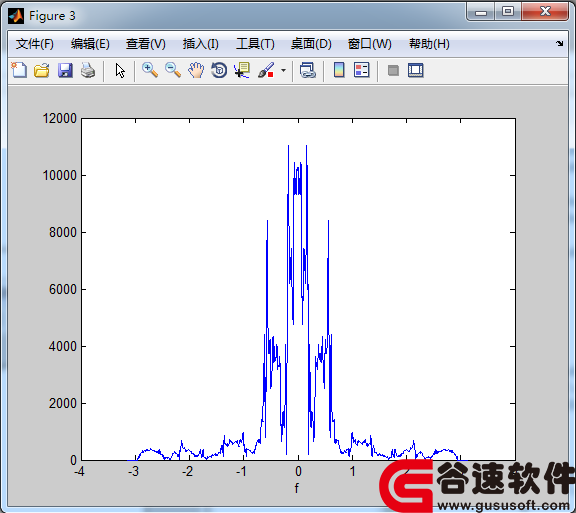Viewport: 576px width, 513px height.
Task: Click the dock figure arrow in menu bar
Action: (x=559, y=44)
